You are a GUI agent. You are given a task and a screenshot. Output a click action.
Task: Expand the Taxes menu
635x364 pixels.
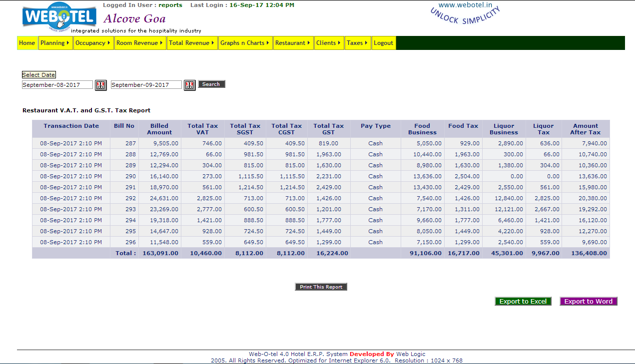(357, 43)
